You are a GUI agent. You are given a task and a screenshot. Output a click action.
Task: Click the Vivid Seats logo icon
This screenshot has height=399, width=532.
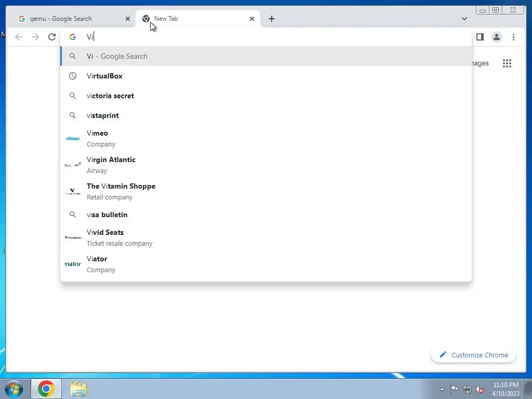point(73,237)
